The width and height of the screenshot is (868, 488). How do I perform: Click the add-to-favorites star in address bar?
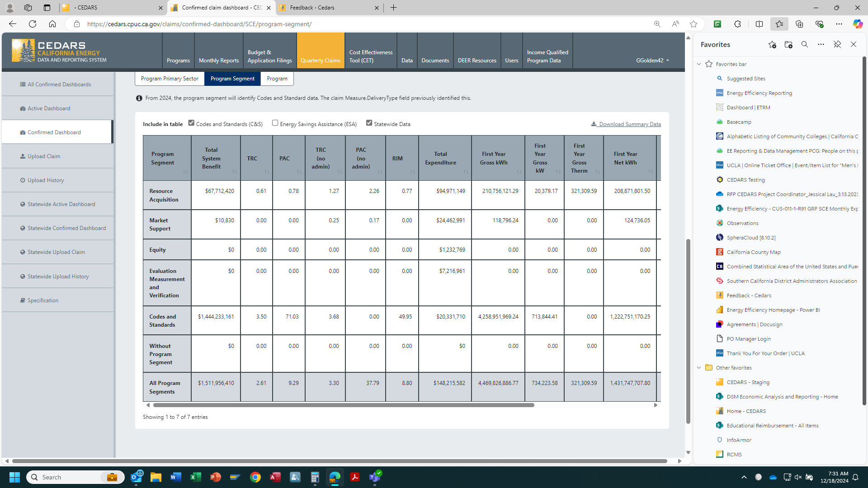[693, 24]
